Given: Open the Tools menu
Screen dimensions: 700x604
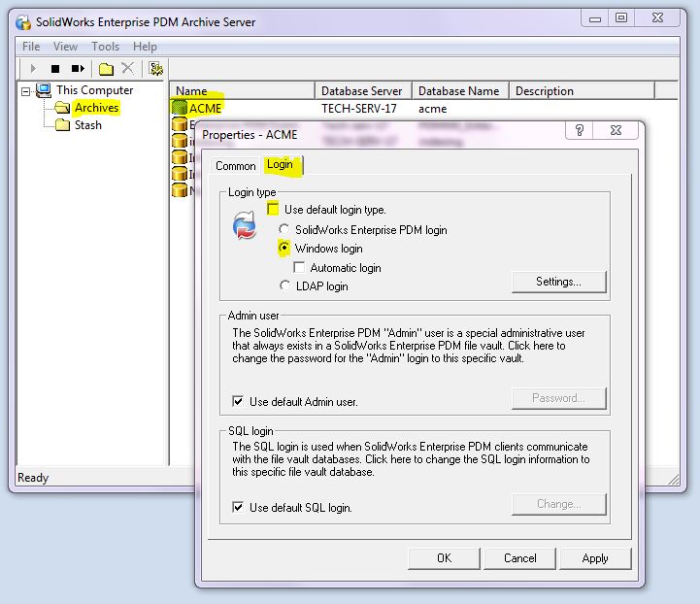Looking at the screenshot, I should click(x=105, y=47).
